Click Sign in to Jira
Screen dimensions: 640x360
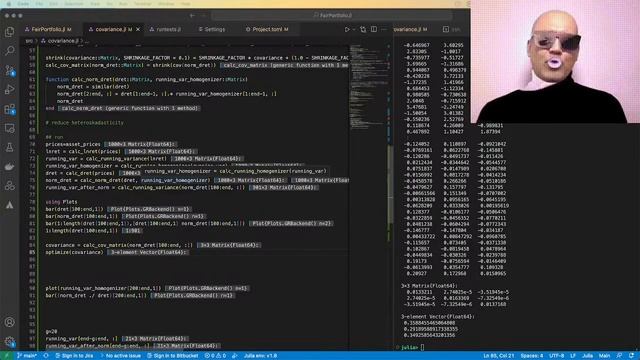[x=74, y=356]
